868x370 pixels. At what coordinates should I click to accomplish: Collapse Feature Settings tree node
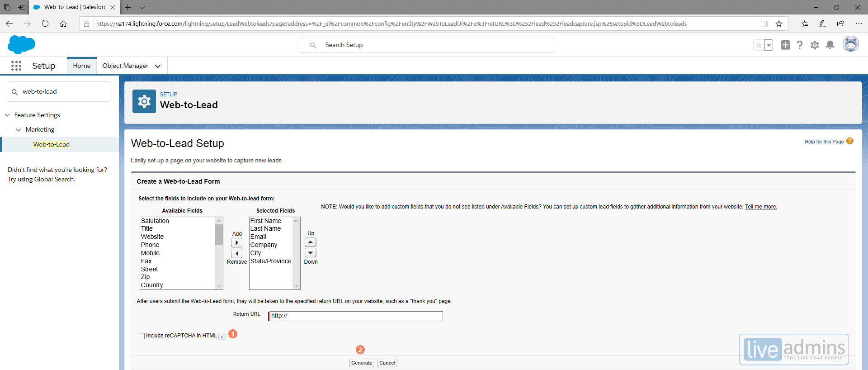(7, 115)
